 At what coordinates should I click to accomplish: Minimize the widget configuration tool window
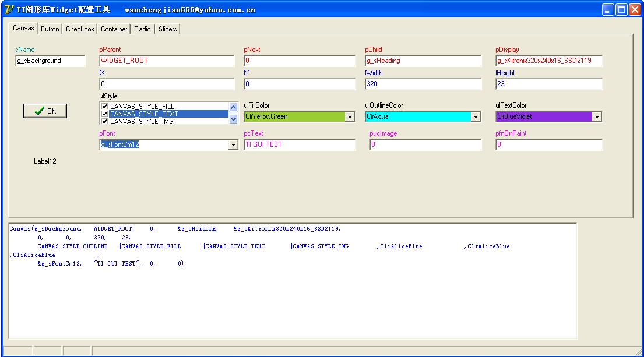[608, 10]
